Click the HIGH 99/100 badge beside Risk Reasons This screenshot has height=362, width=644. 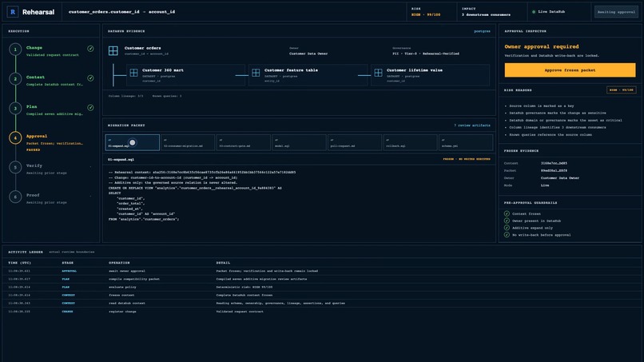click(x=622, y=90)
